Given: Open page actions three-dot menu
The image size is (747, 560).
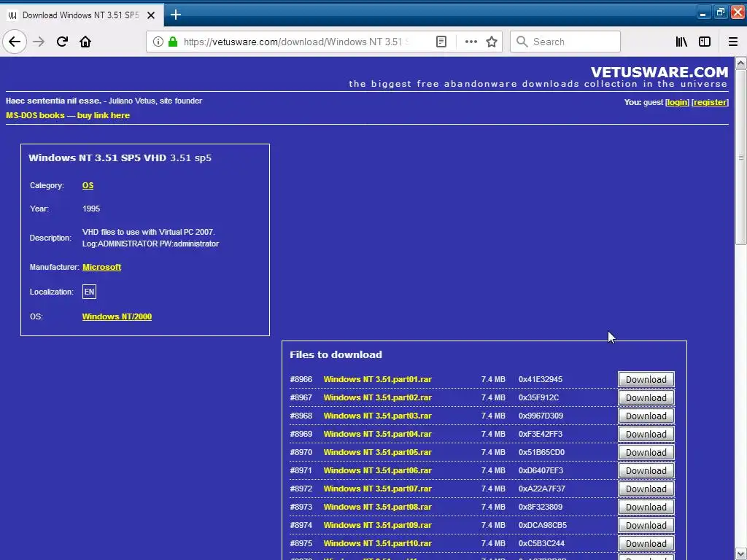Looking at the screenshot, I should click(471, 42).
